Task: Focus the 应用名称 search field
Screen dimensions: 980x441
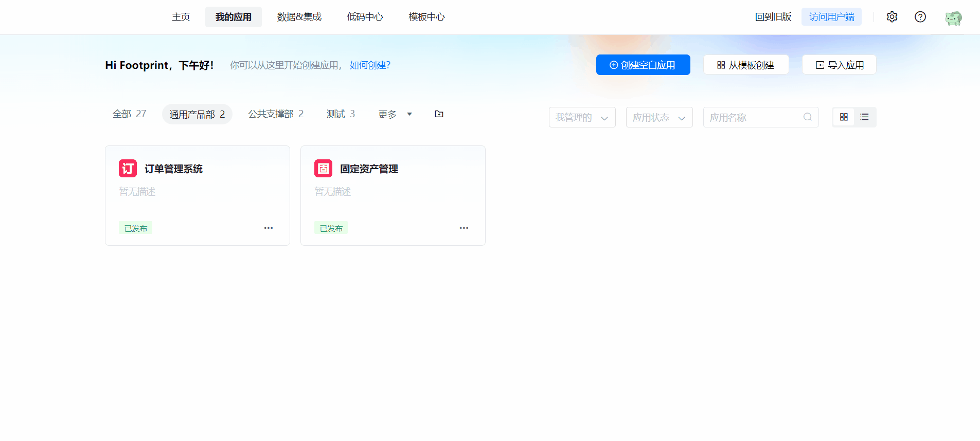Action: 761,117
